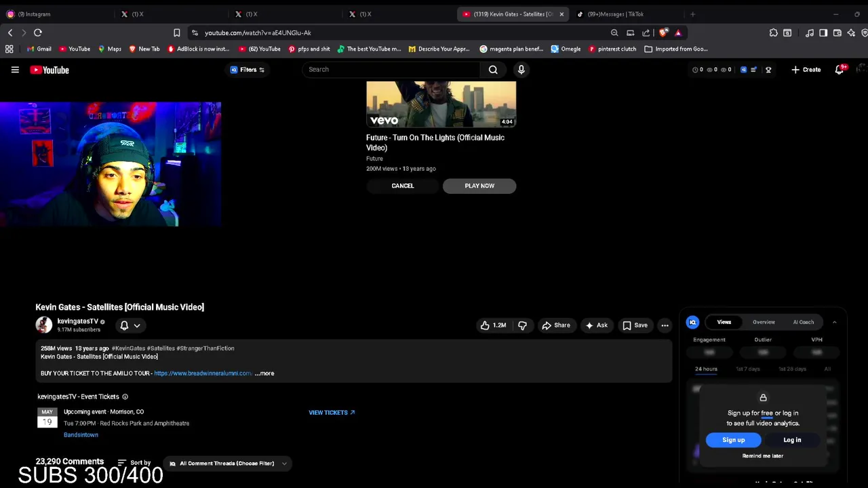868x488 pixels.
Task: Switch to AI Coach tab in vidIQ panel
Action: click(x=804, y=322)
